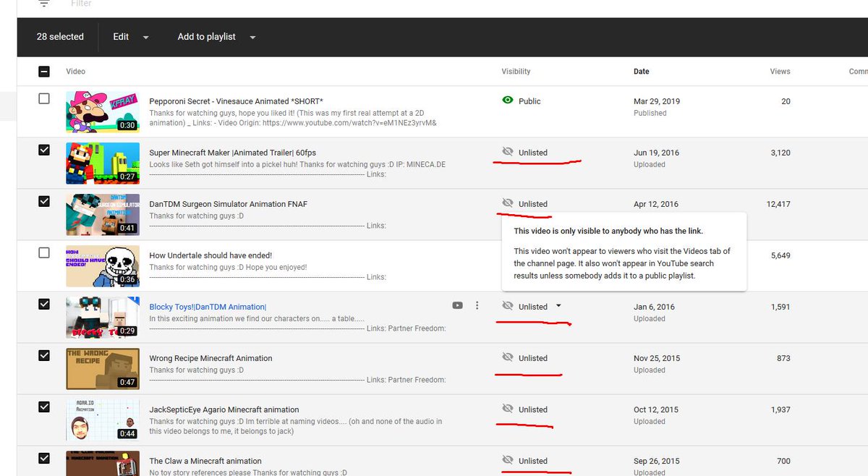This screenshot has height=476, width=868.
Task: Click the 28 selected label
Action: [60, 37]
